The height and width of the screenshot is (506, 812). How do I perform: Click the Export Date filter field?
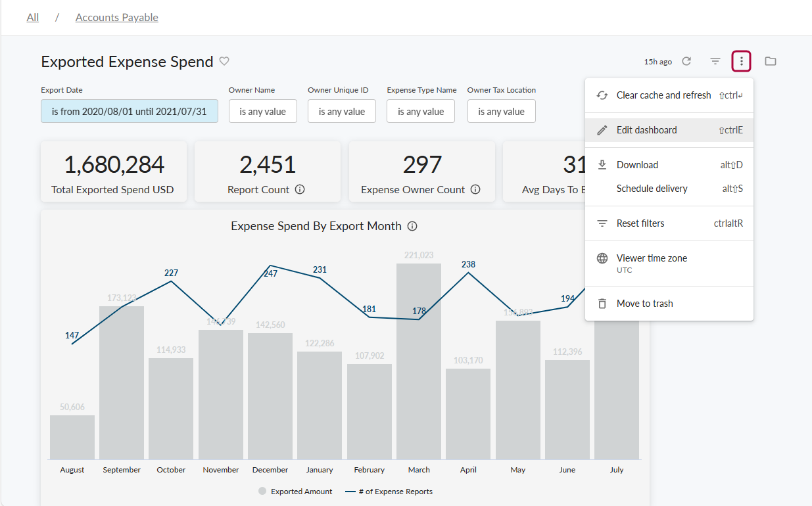(129, 111)
